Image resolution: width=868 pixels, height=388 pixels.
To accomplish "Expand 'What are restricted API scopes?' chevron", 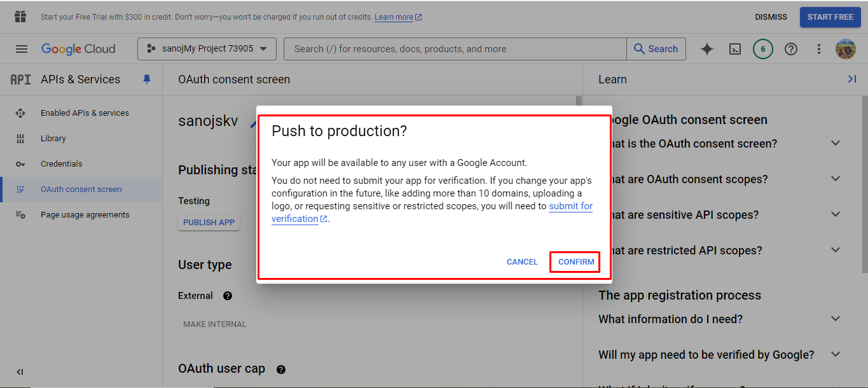I will tap(836, 250).
